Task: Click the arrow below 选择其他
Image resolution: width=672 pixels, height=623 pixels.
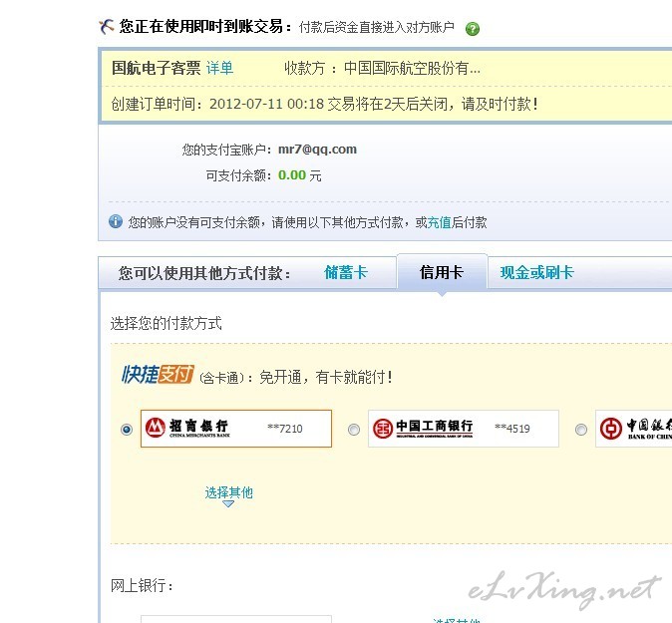Action: click(x=228, y=504)
